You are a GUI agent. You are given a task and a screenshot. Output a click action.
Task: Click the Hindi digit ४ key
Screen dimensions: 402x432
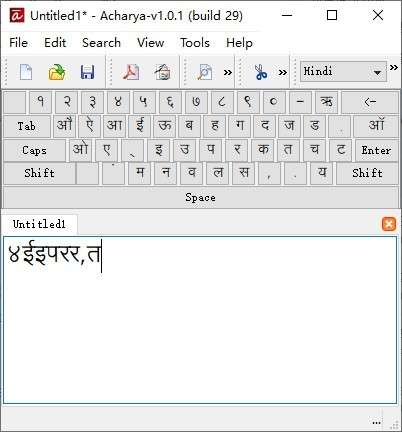118,102
